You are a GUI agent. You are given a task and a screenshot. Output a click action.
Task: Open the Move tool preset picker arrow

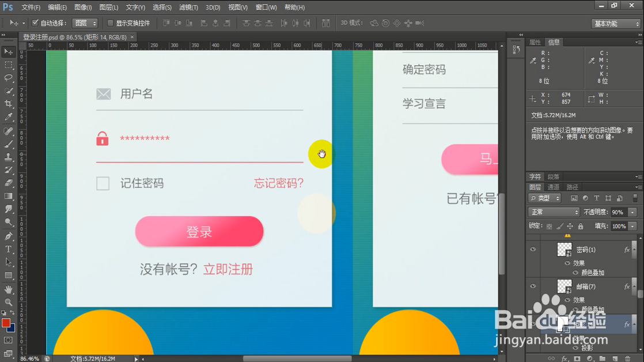point(24,24)
